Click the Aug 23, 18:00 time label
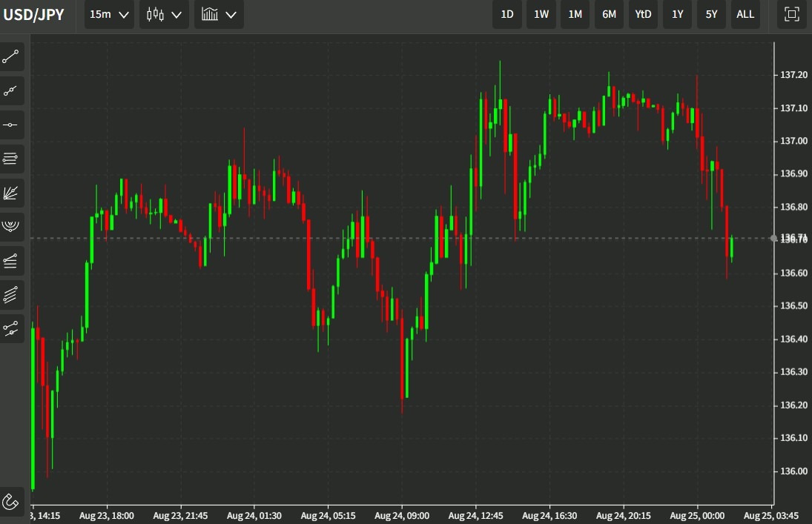This screenshot has width=812, height=524. (107, 516)
